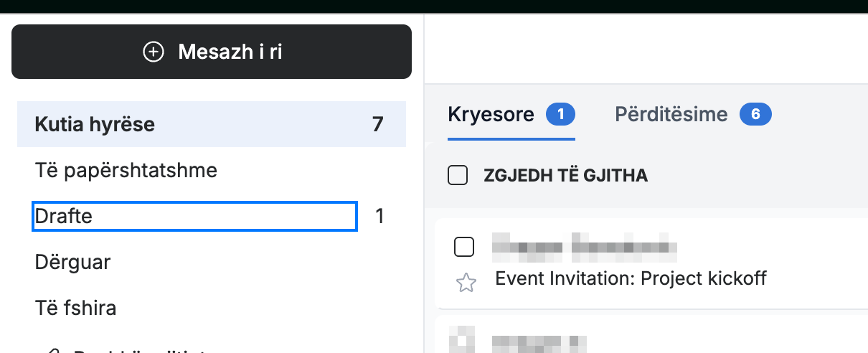Switch to the Kryesore tab
Viewport: 868px width, 353px height.
click(x=491, y=114)
